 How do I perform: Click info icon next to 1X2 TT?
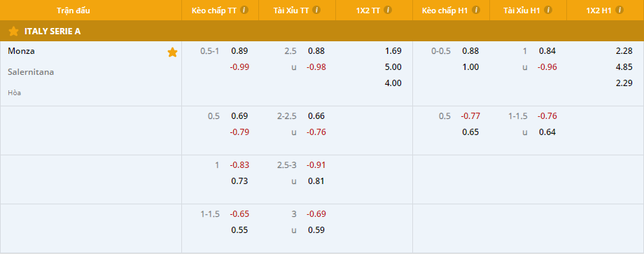coord(387,10)
